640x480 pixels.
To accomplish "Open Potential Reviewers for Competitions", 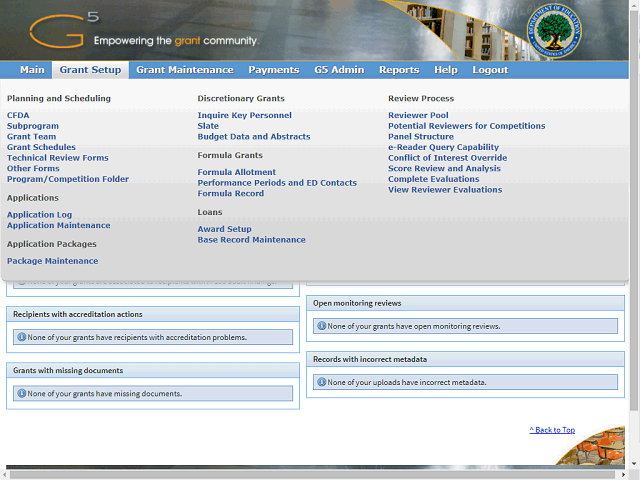I will tap(467, 126).
